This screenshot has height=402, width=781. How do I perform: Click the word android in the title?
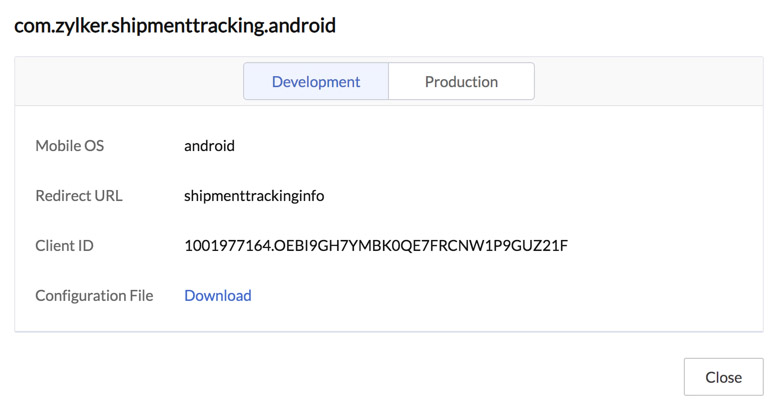pos(302,25)
